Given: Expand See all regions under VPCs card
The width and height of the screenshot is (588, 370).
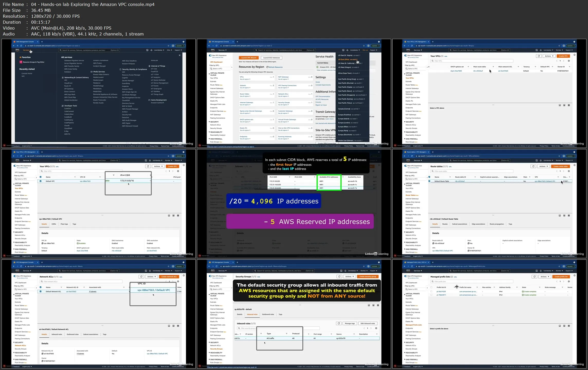Looking at the screenshot, I should coord(245,79).
